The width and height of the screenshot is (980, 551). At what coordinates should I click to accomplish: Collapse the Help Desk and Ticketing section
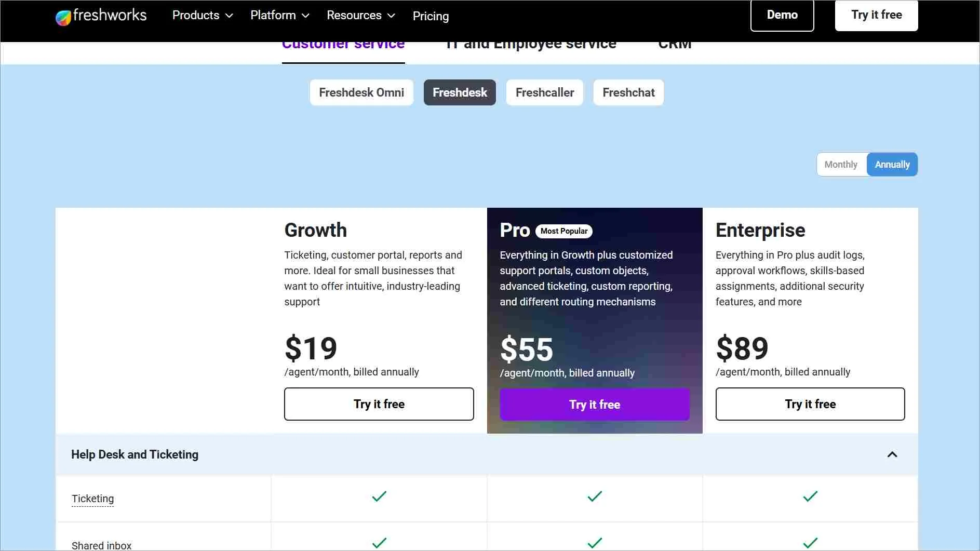pyautogui.click(x=892, y=454)
